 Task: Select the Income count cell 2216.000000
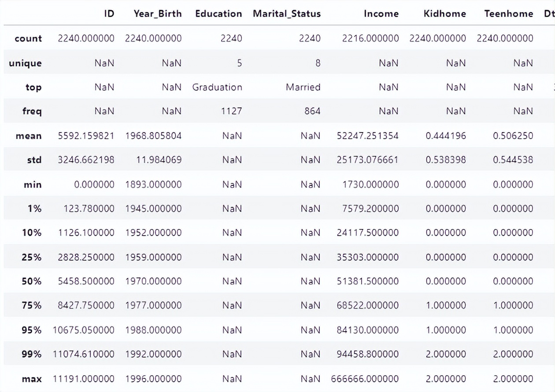[x=370, y=38]
